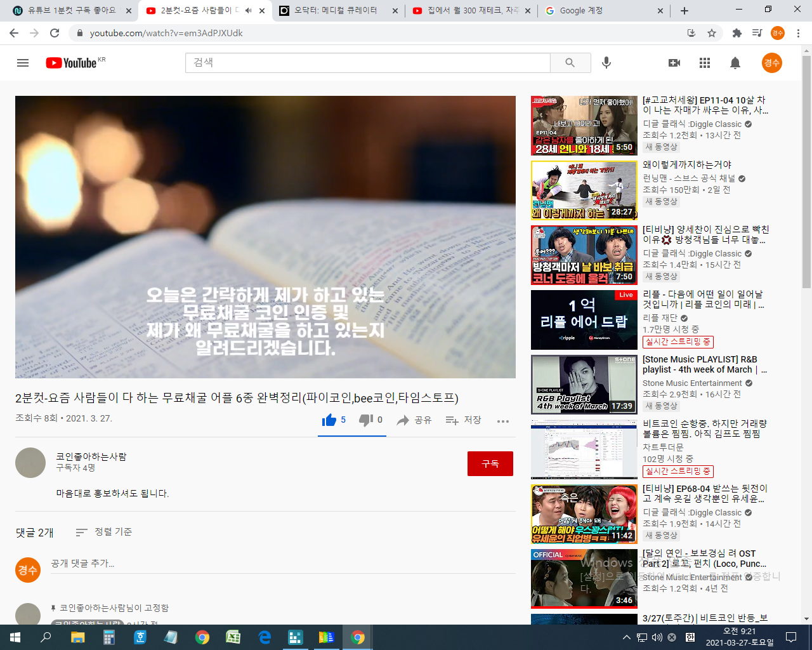Viewport: 812px width, 650px height.
Task: Open Chrome's three-dot settings menu
Action: point(797,33)
